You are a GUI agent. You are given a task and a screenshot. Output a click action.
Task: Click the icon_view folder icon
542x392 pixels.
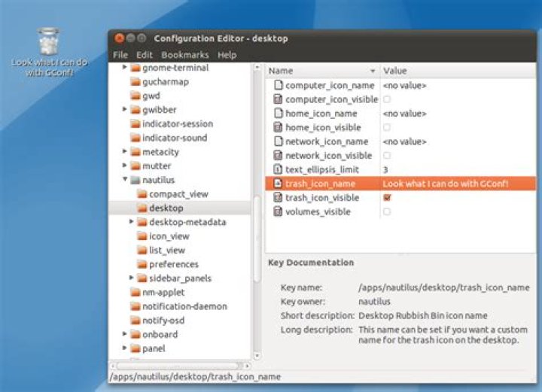point(142,236)
